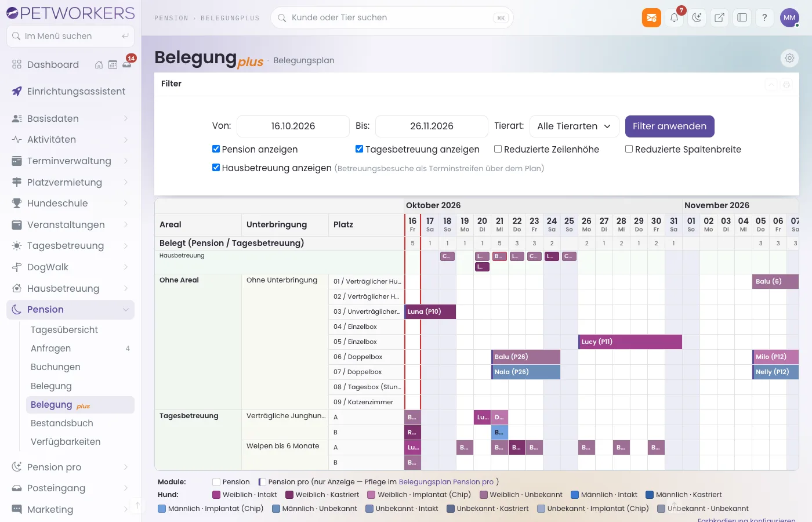Open the Luna (P10) booking bar
This screenshot has height=522, width=812.
(430, 311)
